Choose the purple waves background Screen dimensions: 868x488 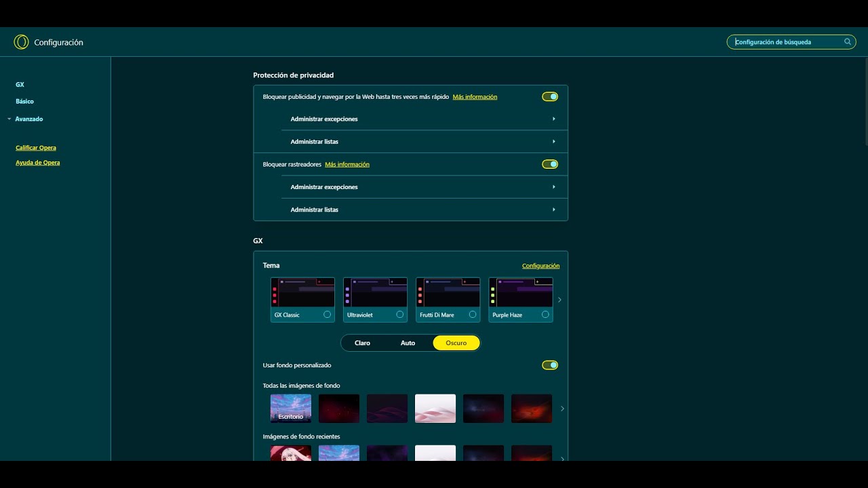(x=387, y=409)
